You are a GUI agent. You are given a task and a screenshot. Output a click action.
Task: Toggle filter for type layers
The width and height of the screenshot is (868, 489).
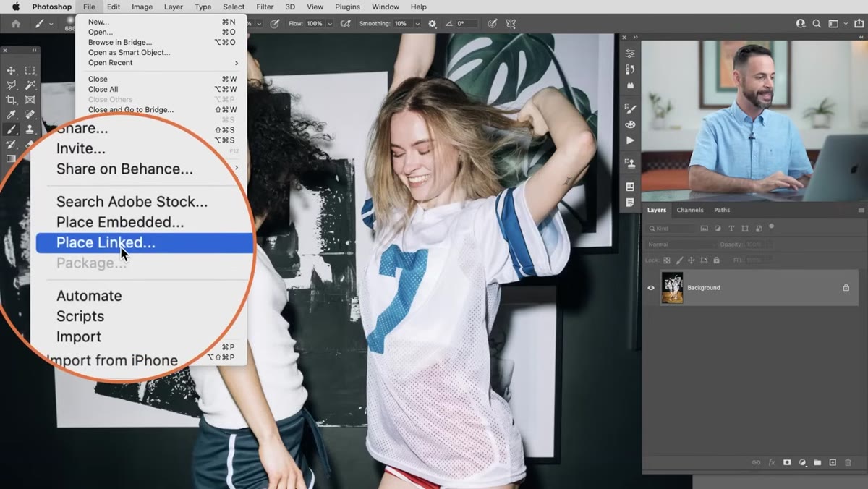(x=731, y=229)
